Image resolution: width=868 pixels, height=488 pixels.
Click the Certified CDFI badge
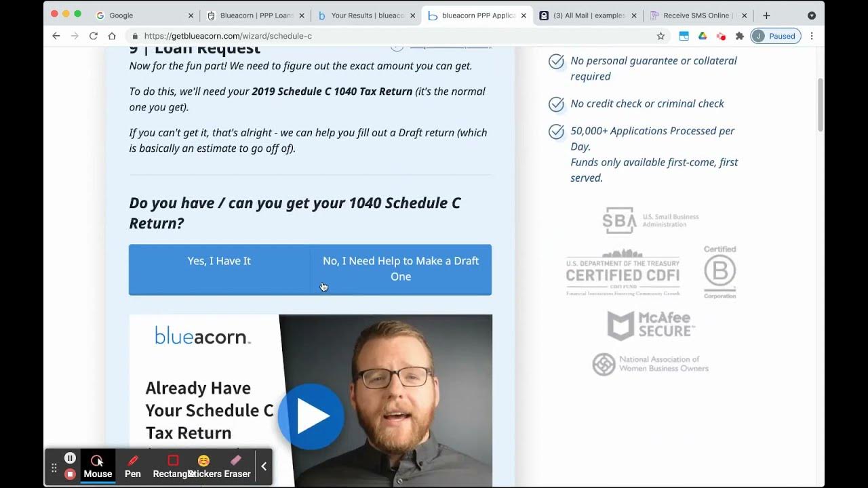pyautogui.click(x=623, y=272)
